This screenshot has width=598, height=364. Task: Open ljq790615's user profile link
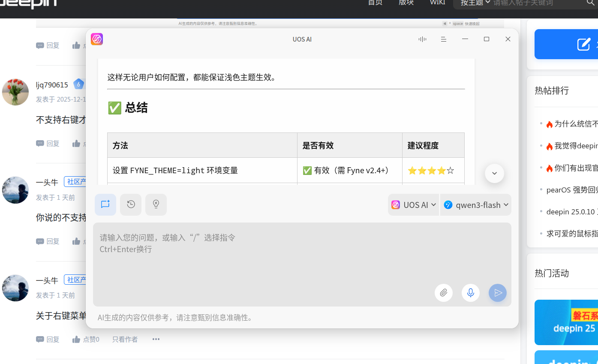point(52,85)
